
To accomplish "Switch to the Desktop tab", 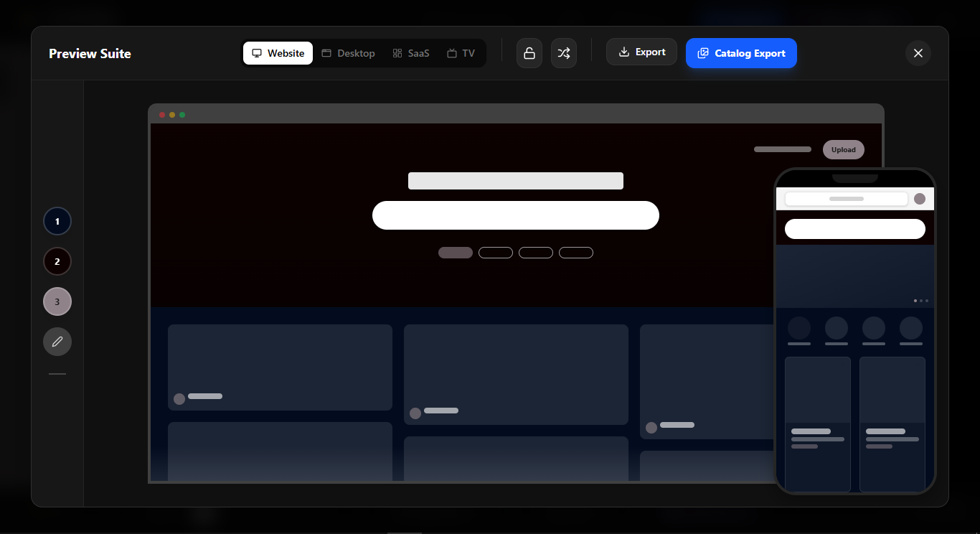I will pyautogui.click(x=348, y=53).
